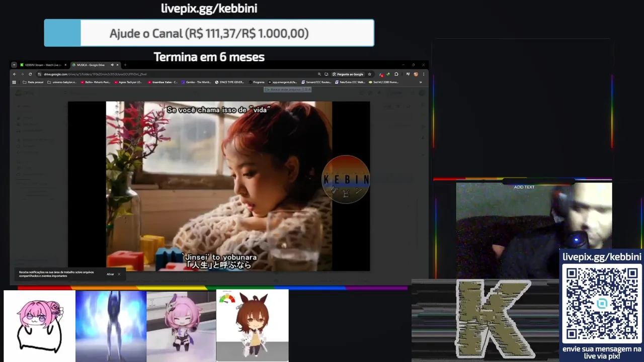644x362 pixels.
Task: Open Servant/CCC Routes bookmark
Action: coord(316,82)
